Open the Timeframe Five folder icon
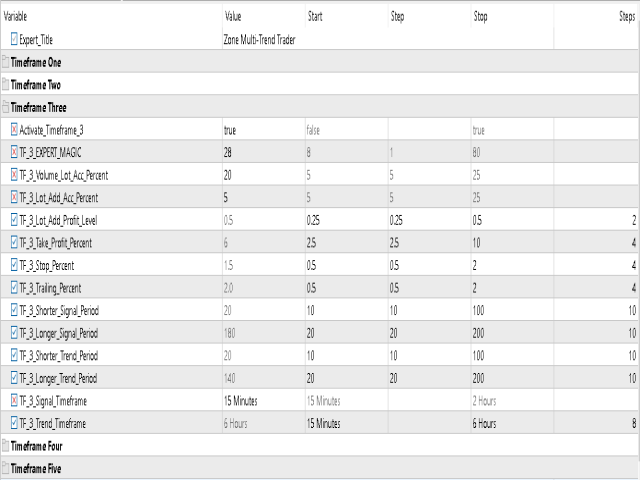Viewport: 640px width, 480px height. [x=5, y=468]
